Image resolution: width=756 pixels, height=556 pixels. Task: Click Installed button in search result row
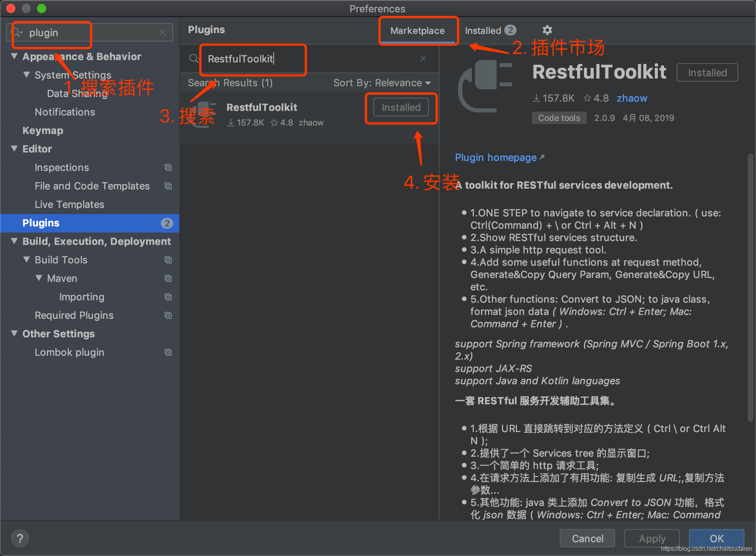[x=401, y=107]
